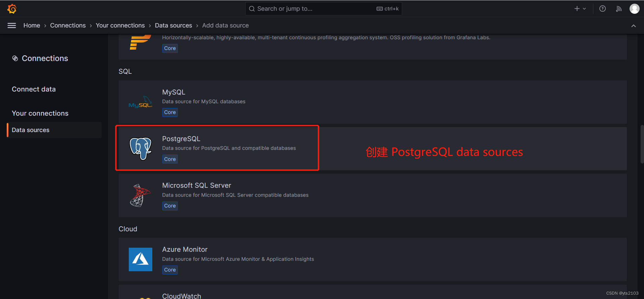The width and height of the screenshot is (644, 299).
Task: Open the plus add-new dropdown
Action: point(580,9)
